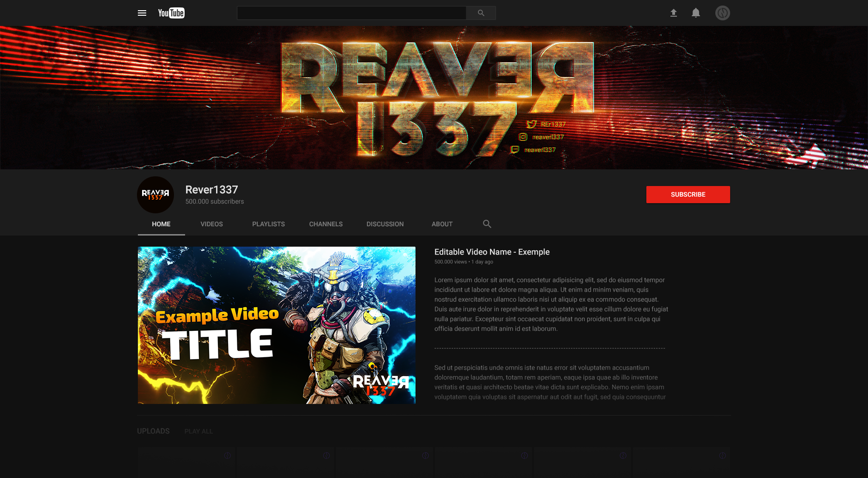This screenshot has width=868, height=478.
Task: Click into the top search field
Action: point(351,13)
